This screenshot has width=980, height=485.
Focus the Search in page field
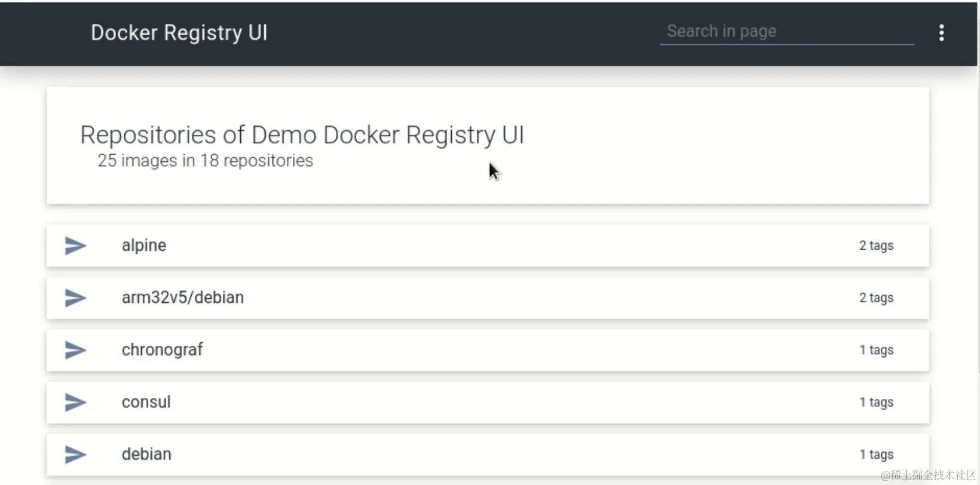(x=786, y=32)
